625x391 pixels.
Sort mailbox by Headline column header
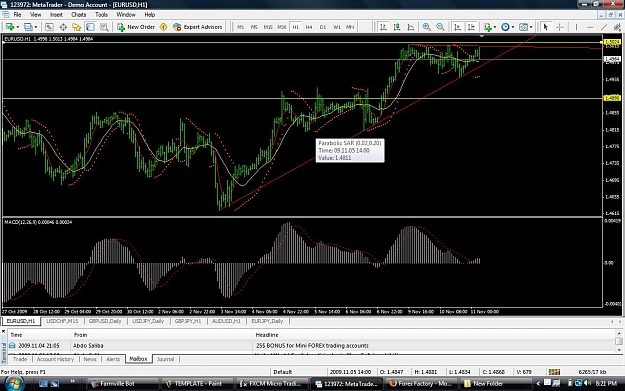[433, 335]
